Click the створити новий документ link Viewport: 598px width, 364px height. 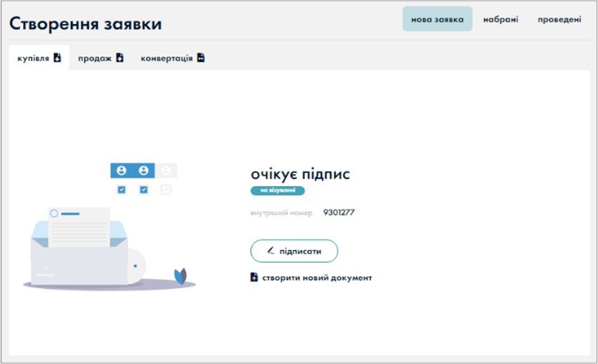pyautogui.click(x=316, y=278)
